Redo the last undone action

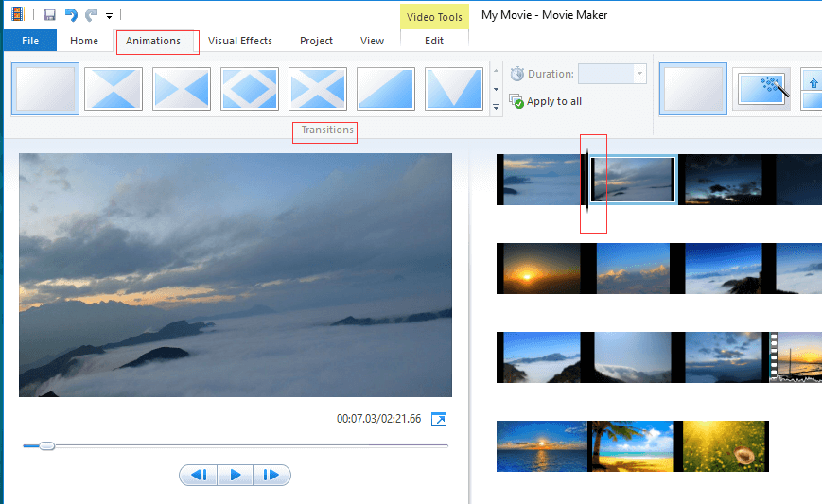point(91,15)
